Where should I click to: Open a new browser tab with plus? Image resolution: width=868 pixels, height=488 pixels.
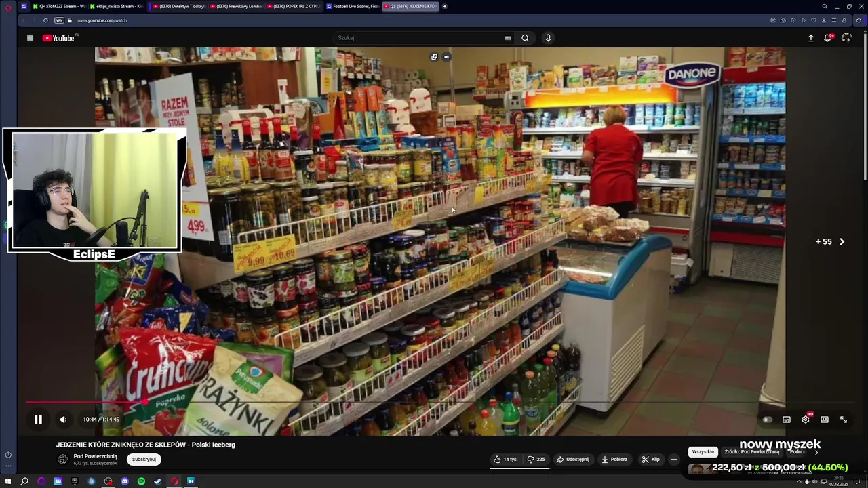coord(445,6)
